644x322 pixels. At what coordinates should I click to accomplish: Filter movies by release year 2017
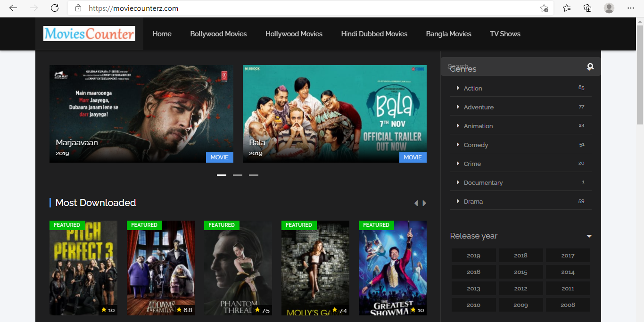pos(568,256)
